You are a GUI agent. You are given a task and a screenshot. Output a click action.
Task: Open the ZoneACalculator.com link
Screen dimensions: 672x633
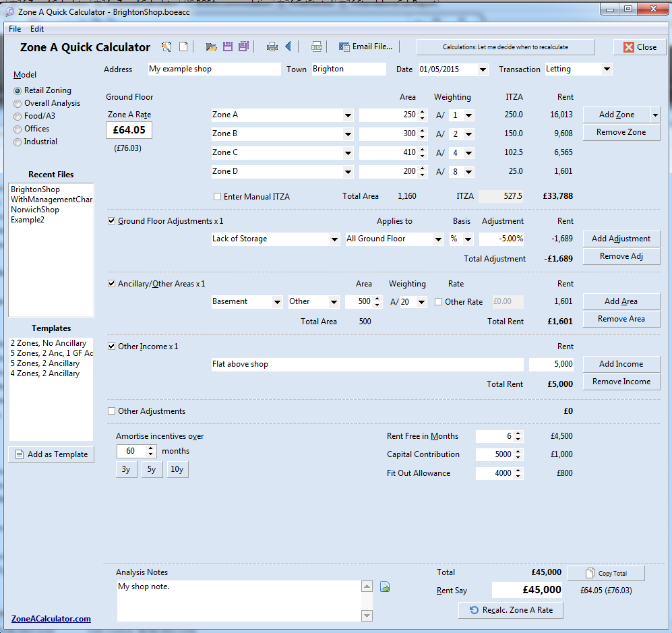51,619
